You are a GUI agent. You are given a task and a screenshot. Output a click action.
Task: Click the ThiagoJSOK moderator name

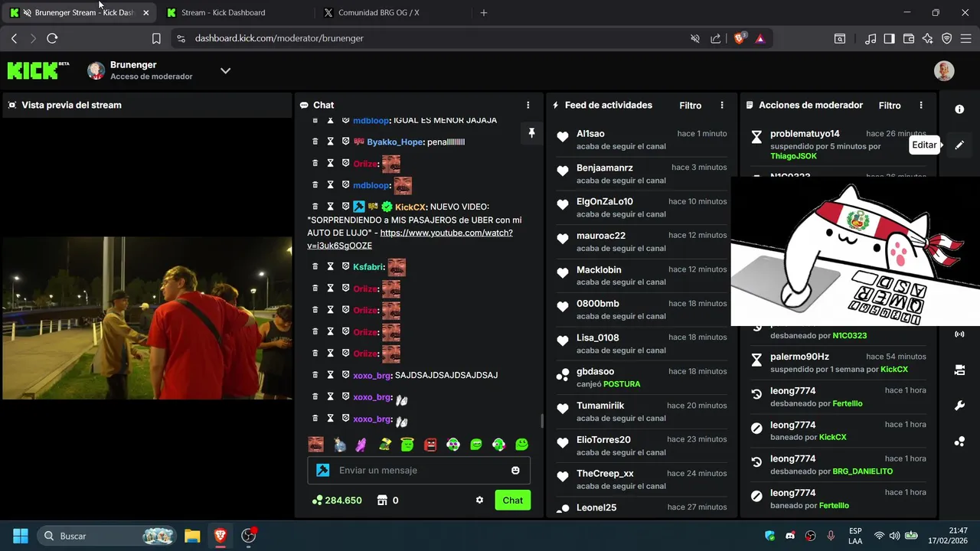point(793,156)
